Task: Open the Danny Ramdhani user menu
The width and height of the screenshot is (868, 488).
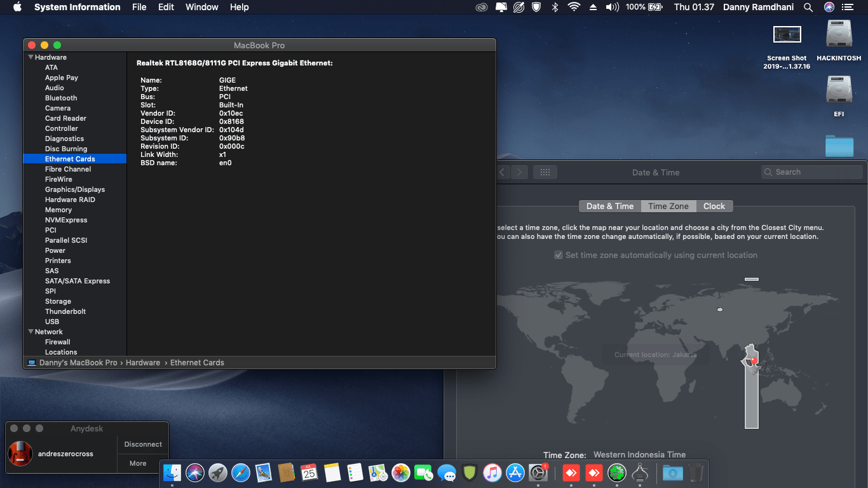Action: click(759, 7)
